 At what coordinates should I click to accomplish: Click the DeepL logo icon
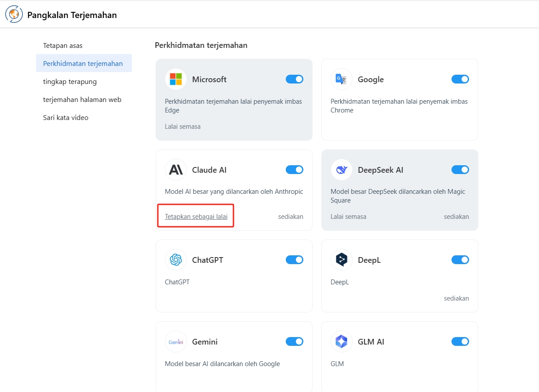pyautogui.click(x=342, y=260)
